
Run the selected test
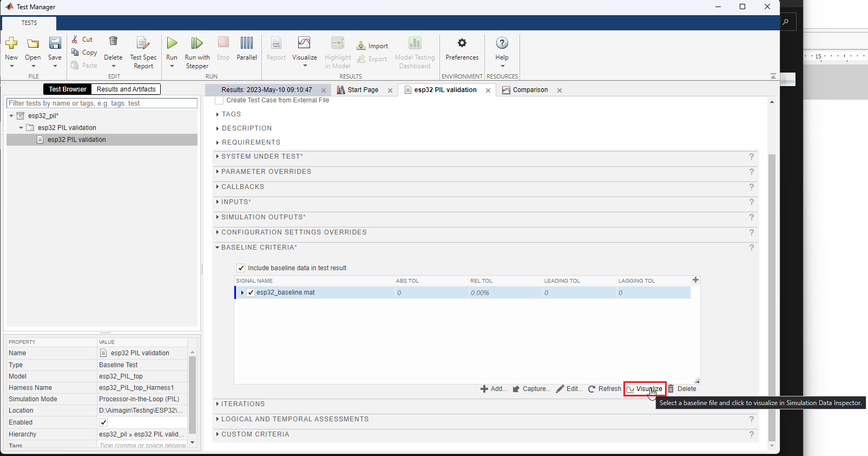click(172, 43)
